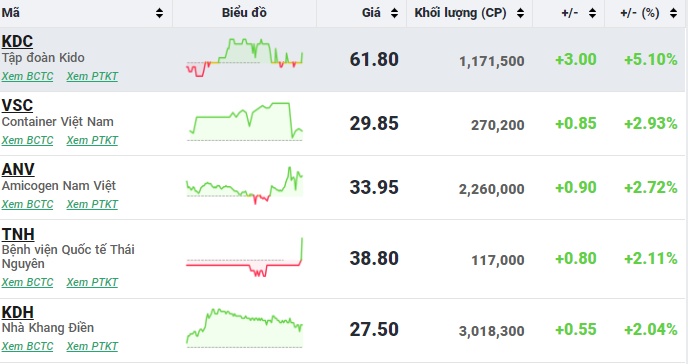Click Bệnh viện Quốc tế Thái Nguyên
This screenshot has width=688, height=364.
click(68, 257)
